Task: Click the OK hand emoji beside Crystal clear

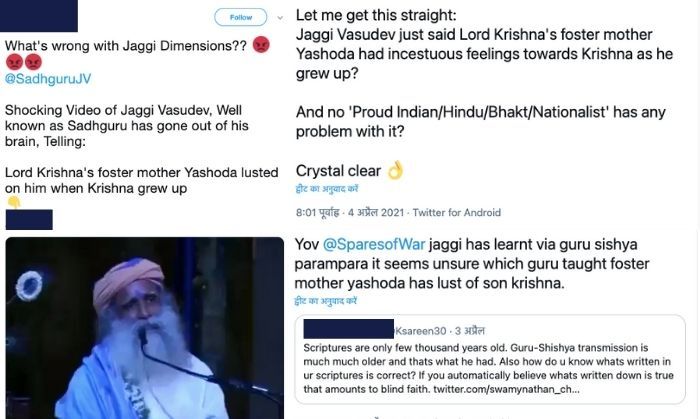Action: pyautogui.click(x=396, y=170)
